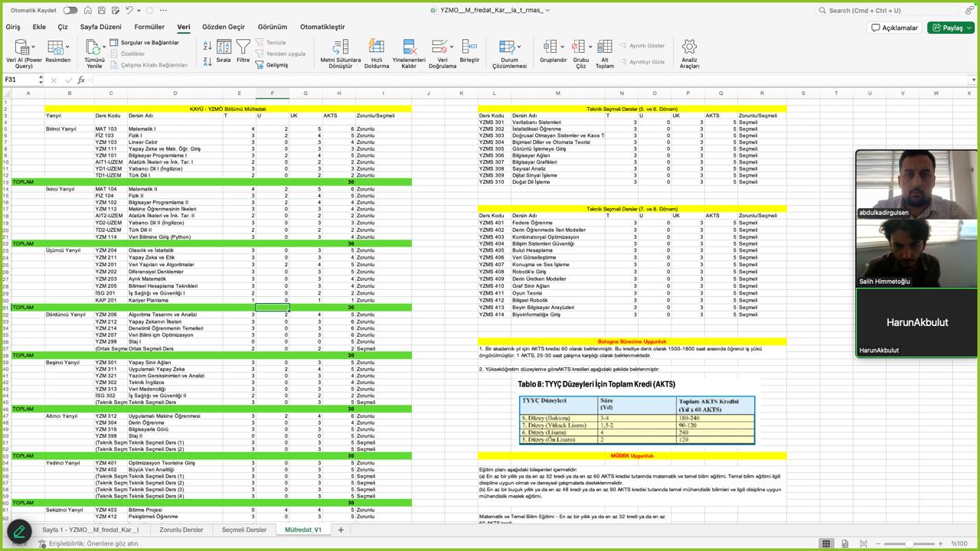Switch to Normal view in status bar

click(825, 543)
